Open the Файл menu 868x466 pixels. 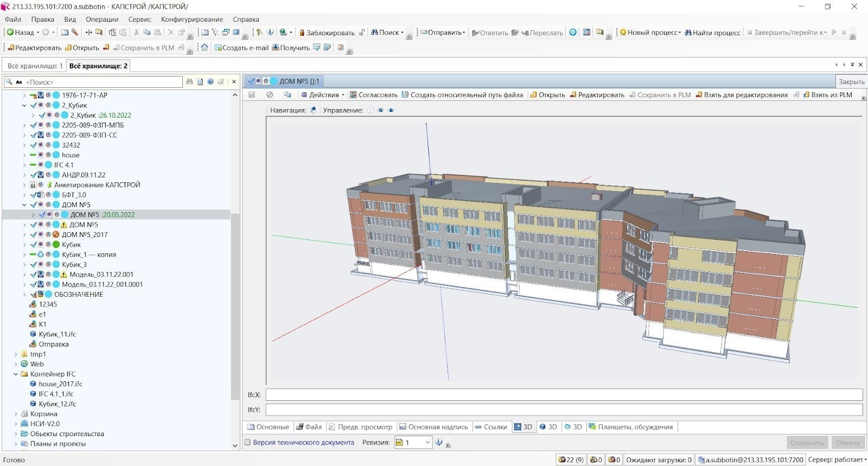(13, 20)
